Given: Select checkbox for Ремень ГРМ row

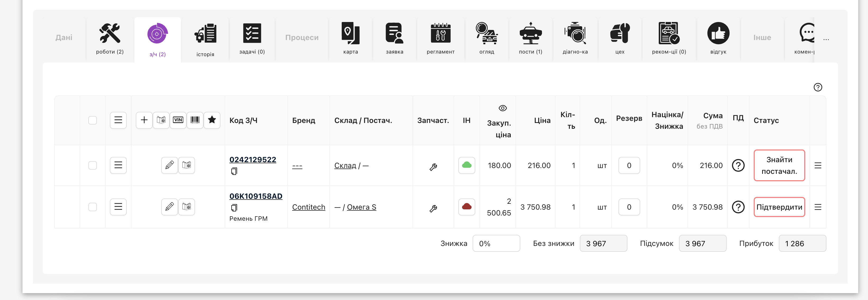Looking at the screenshot, I should click(x=92, y=207).
